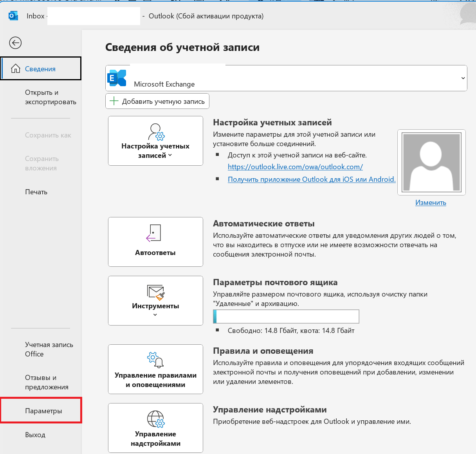Image resolution: width=476 pixels, height=454 pixels.
Task: Open Учетная запись Office
Action: [49, 349]
